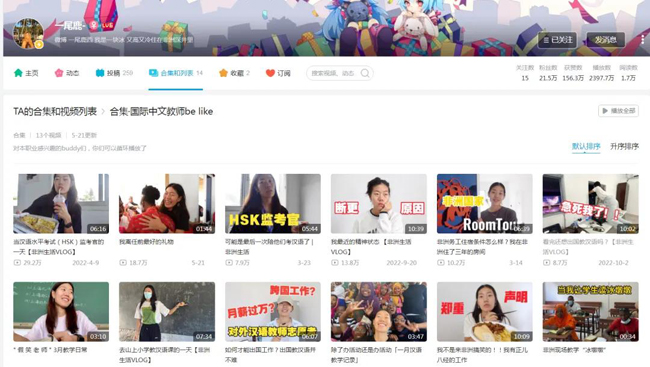Go to the 投稿 uploads tab
Image resolution: width=650 pixels, height=367 pixels.
tap(114, 73)
